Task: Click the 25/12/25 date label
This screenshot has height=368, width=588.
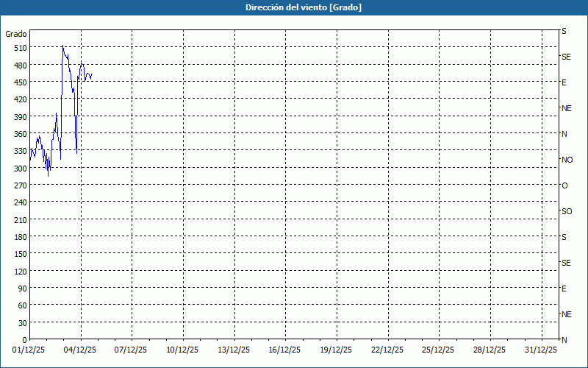Action: pyautogui.click(x=438, y=350)
